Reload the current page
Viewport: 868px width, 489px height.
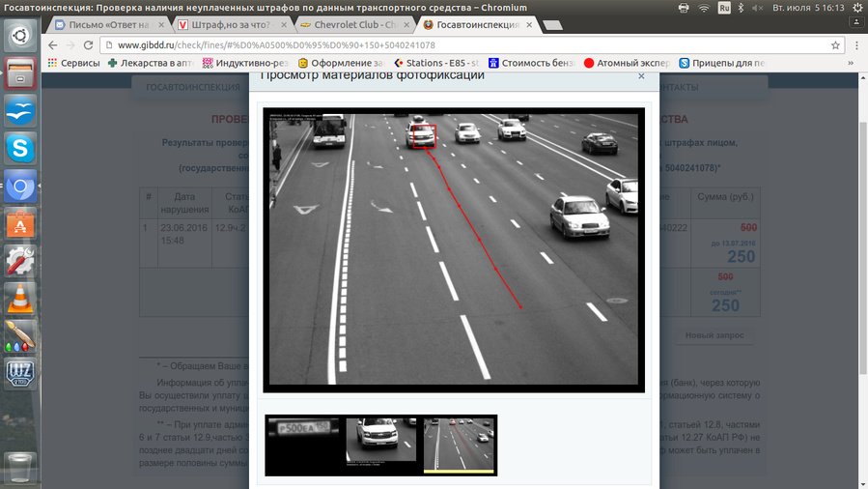88,45
